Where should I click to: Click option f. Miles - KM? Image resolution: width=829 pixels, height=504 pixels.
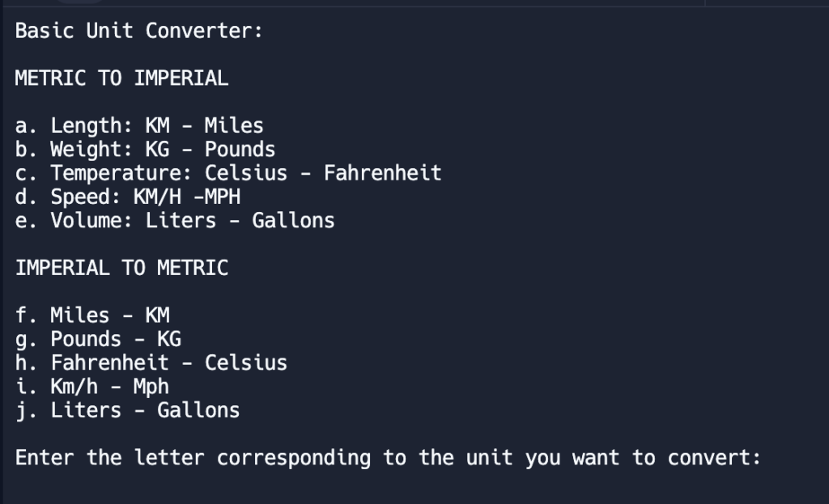pyautogui.click(x=92, y=316)
